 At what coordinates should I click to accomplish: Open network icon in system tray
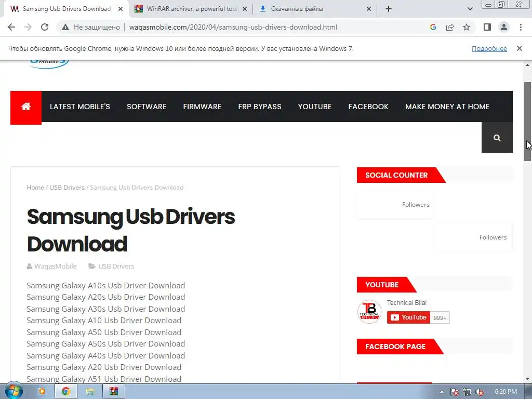(467, 392)
